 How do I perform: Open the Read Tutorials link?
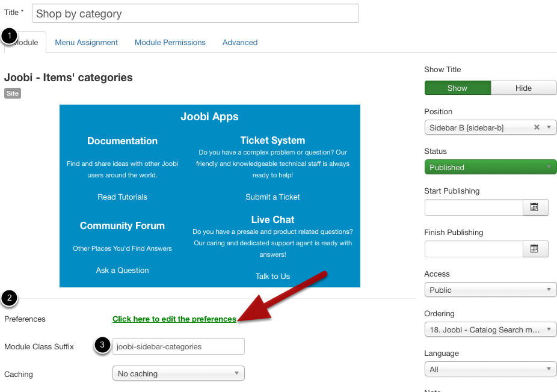click(122, 197)
